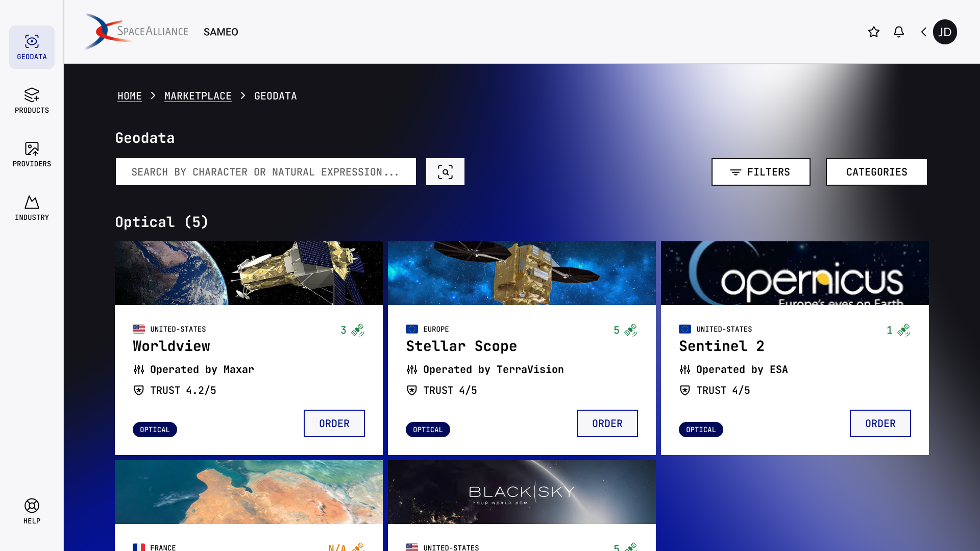980x551 pixels.
Task: Open the Help sidebar item
Action: click(32, 511)
